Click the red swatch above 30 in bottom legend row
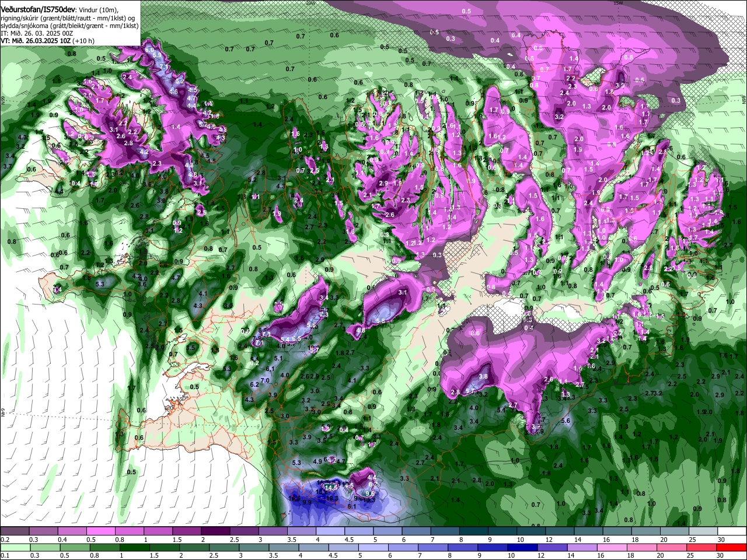The image size is (747, 560). pos(731,547)
